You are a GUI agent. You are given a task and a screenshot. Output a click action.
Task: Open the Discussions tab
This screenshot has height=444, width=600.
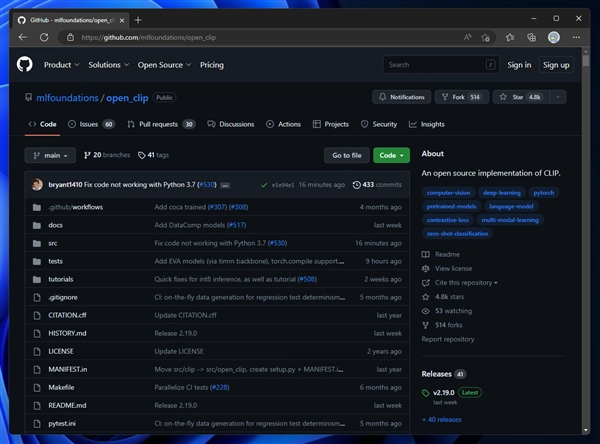(x=231, y=124)
